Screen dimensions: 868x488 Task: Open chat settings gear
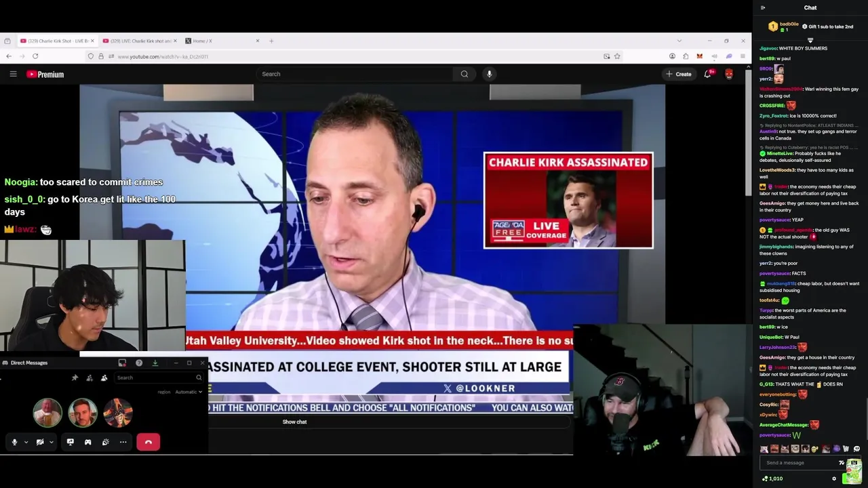834,479
